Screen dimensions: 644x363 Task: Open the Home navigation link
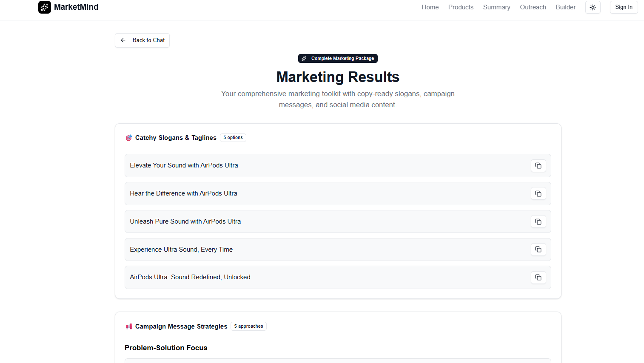430,7
